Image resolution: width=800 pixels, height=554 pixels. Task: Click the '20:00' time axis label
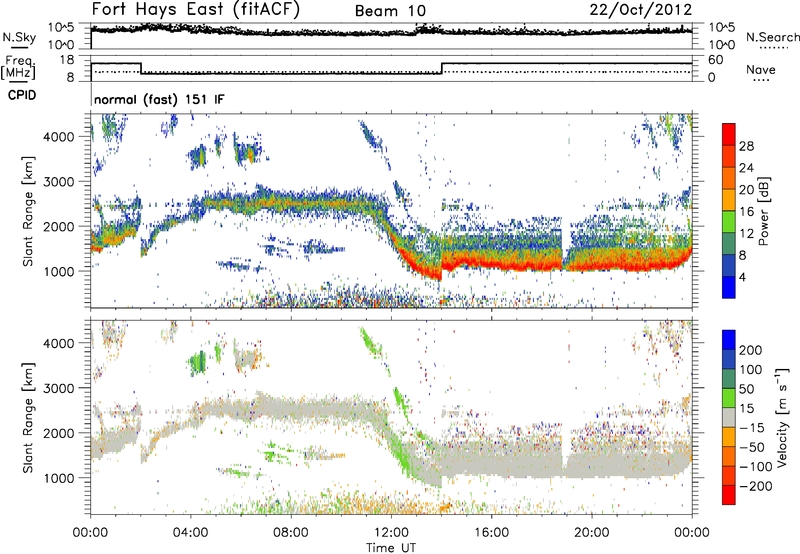point(592,533)
